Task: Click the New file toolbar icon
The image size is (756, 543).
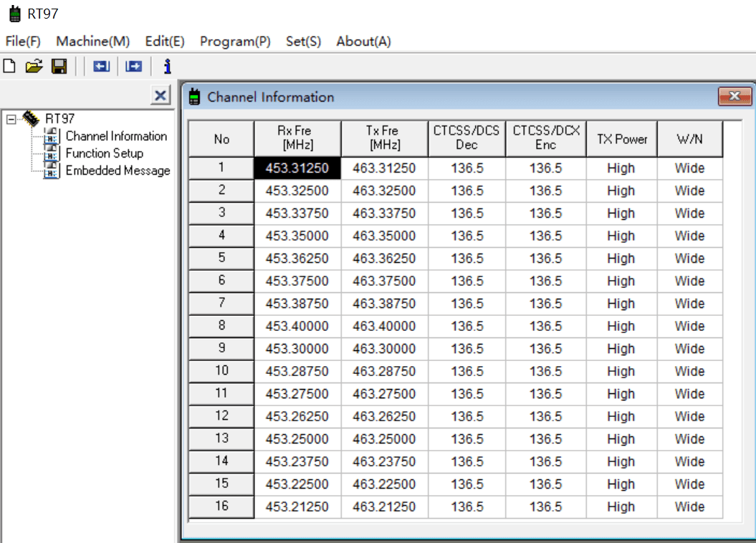Action: (9, 67)
